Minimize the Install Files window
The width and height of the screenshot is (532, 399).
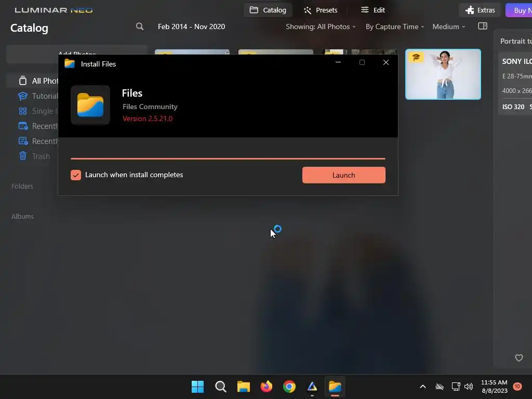coord(338,62)
